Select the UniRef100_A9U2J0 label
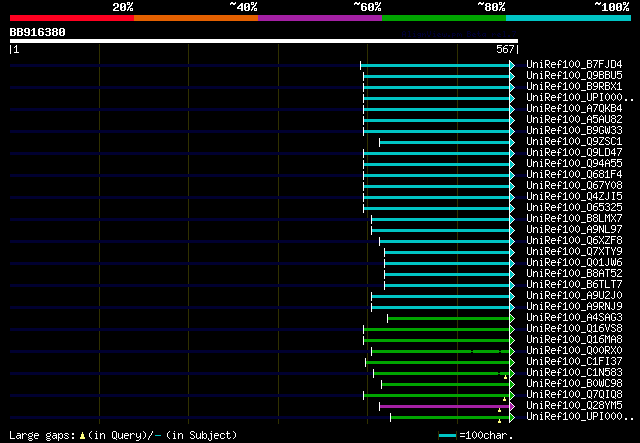 [x=574, y=296]
